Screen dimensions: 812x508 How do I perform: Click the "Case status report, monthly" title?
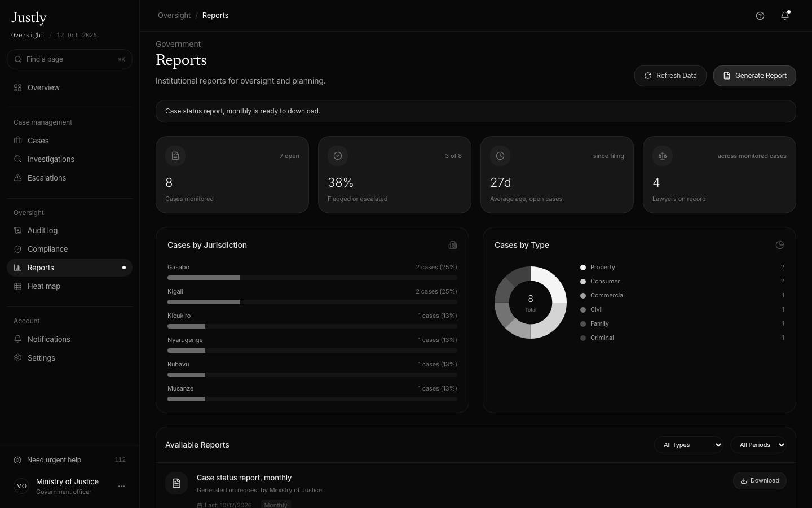click(x=244, y=478)
